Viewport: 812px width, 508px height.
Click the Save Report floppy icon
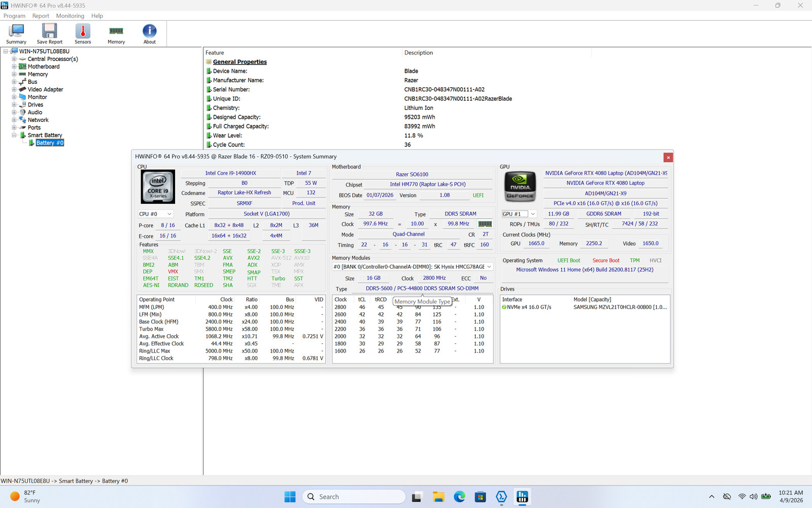[49, 34]
